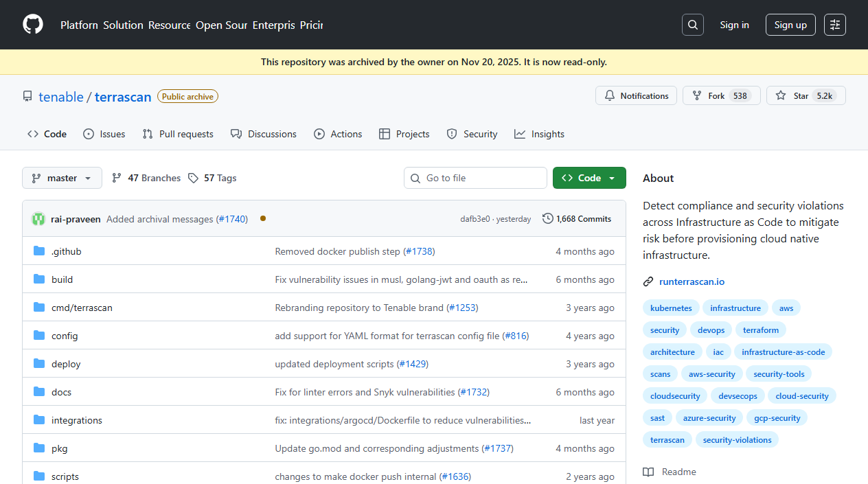Open the rai-praveen author link

point(76,219)
